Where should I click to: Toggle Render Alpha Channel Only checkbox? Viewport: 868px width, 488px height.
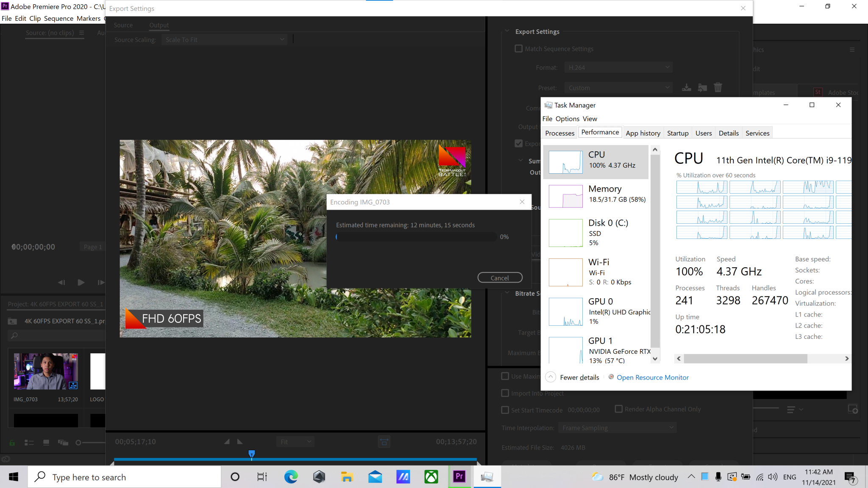click(x=618, y=409)
